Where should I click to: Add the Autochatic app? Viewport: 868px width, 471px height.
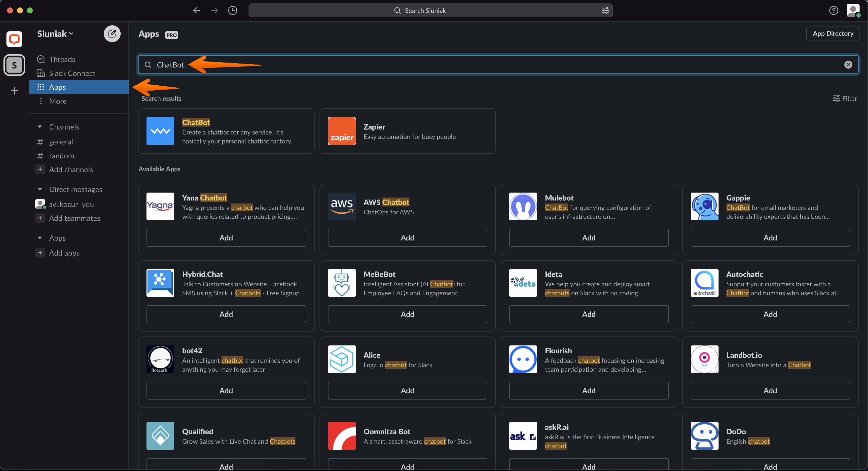coord(770,314)
